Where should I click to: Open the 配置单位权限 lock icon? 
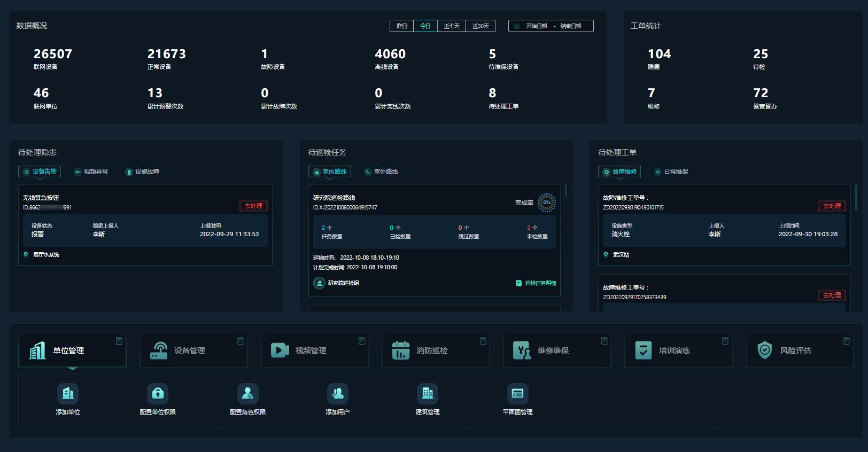point(158,394)
